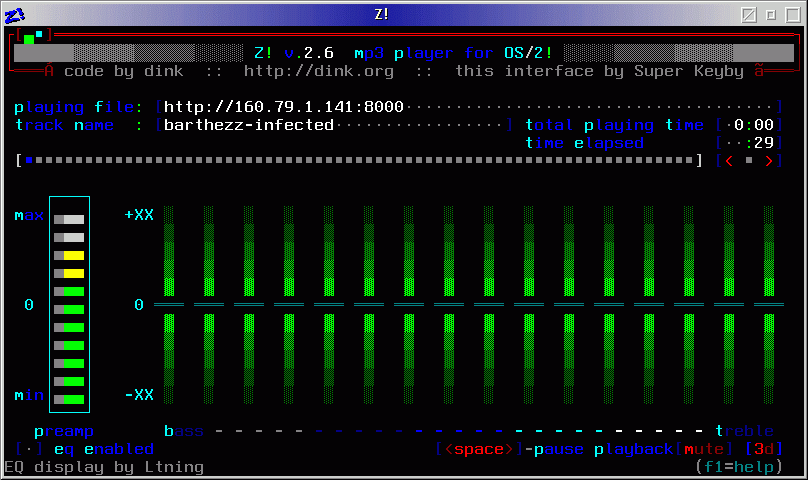Click the total playing time value 0:00
This screenshot has height=480, width=808.
pyautogui.click(x=753, y=125)
